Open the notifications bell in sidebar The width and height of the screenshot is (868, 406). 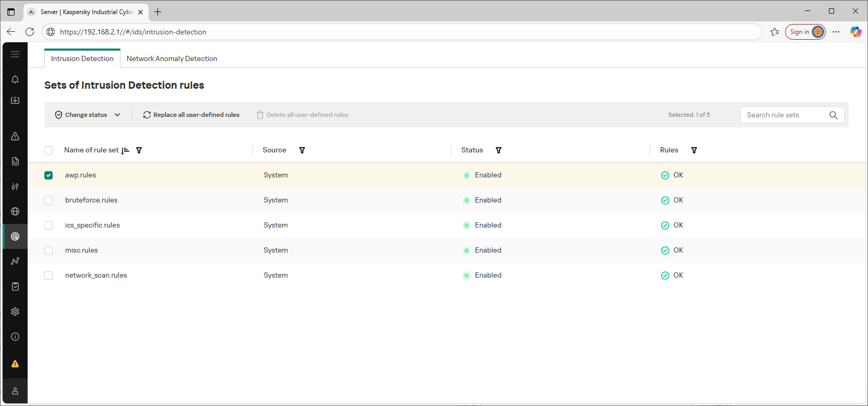pos(15,79)
